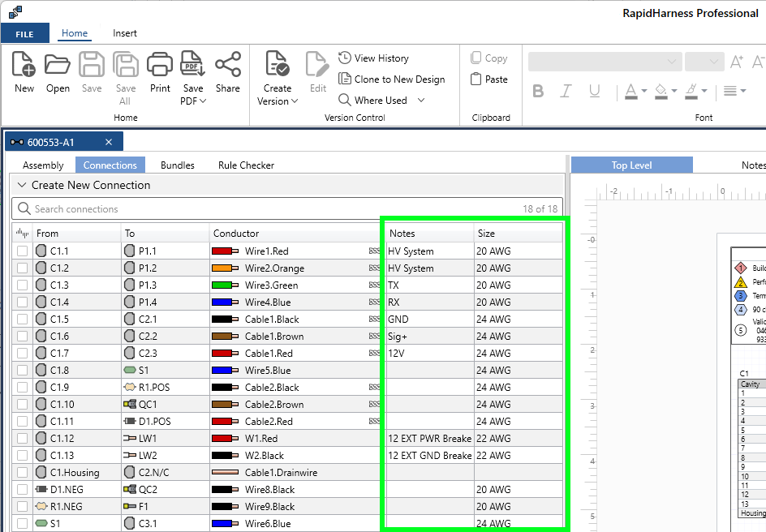Image resolution: width=766 pixels, height=532 pixels.
Task: Click the LW1 lead wire icon
Action: 130,438
